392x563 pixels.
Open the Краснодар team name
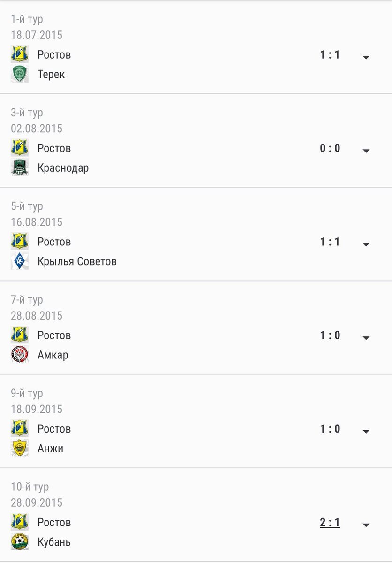[x=63, y=168]
